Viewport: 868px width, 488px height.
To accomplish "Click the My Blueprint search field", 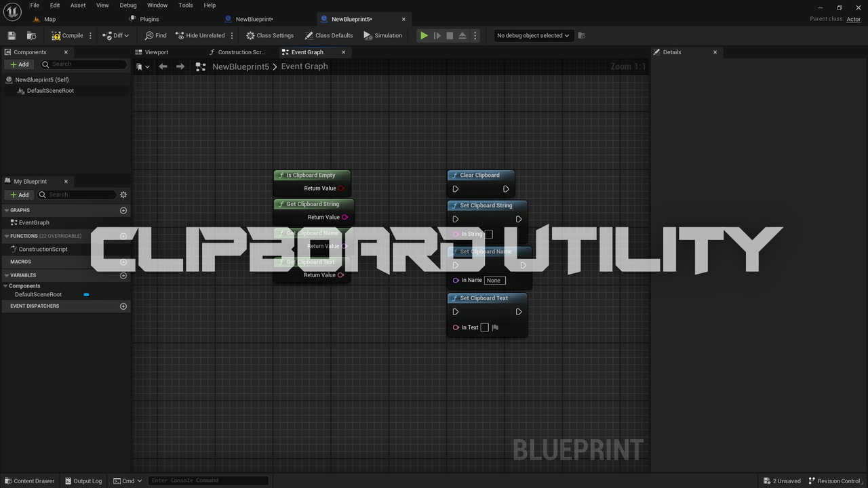I will click(77, 195).
